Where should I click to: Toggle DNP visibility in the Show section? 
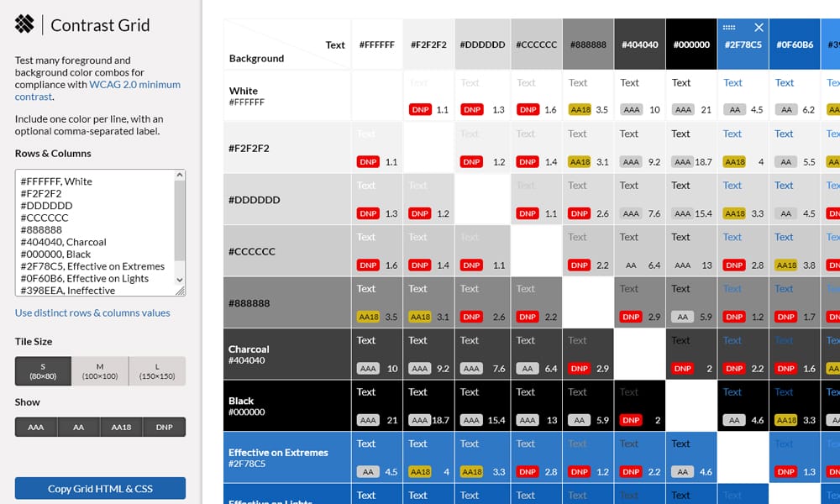(x=164, y=427)
